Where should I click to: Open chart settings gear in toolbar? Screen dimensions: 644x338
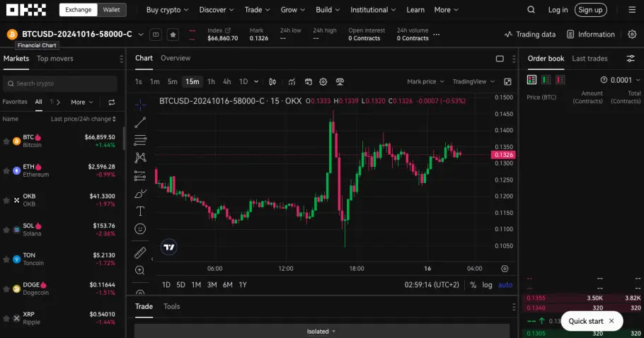tap(323, 81)
